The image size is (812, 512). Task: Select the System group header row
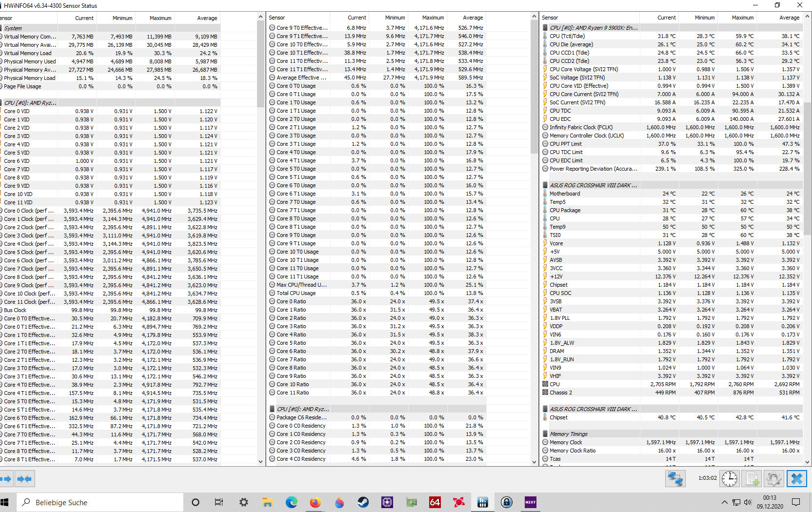[110, 28]
